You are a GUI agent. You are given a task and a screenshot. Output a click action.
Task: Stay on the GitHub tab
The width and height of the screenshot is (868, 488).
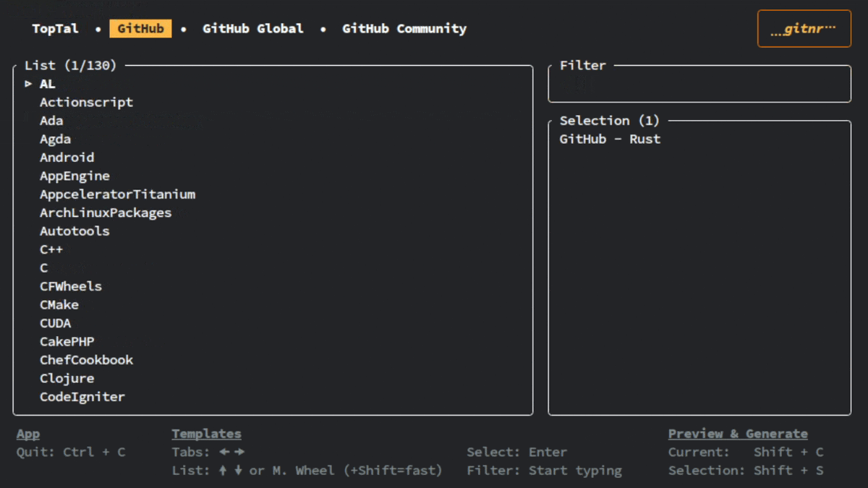[x=140, y=28]
